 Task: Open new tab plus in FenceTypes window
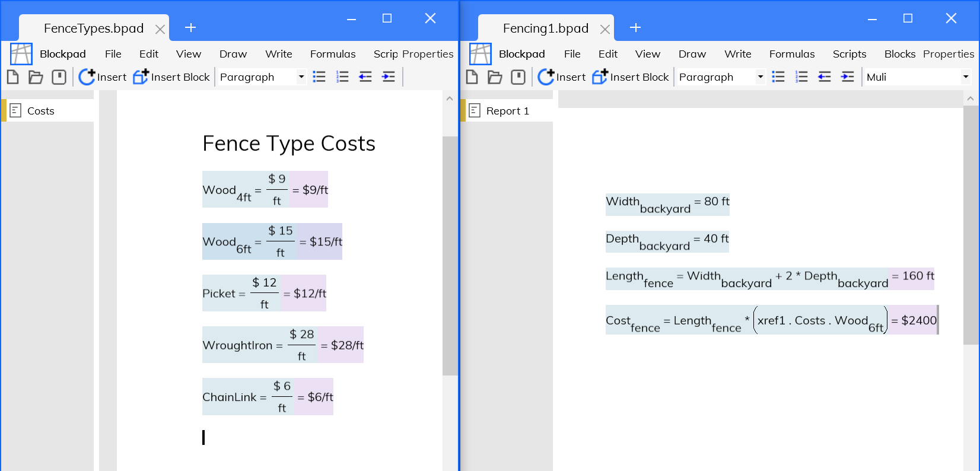(x=190, y=27)
